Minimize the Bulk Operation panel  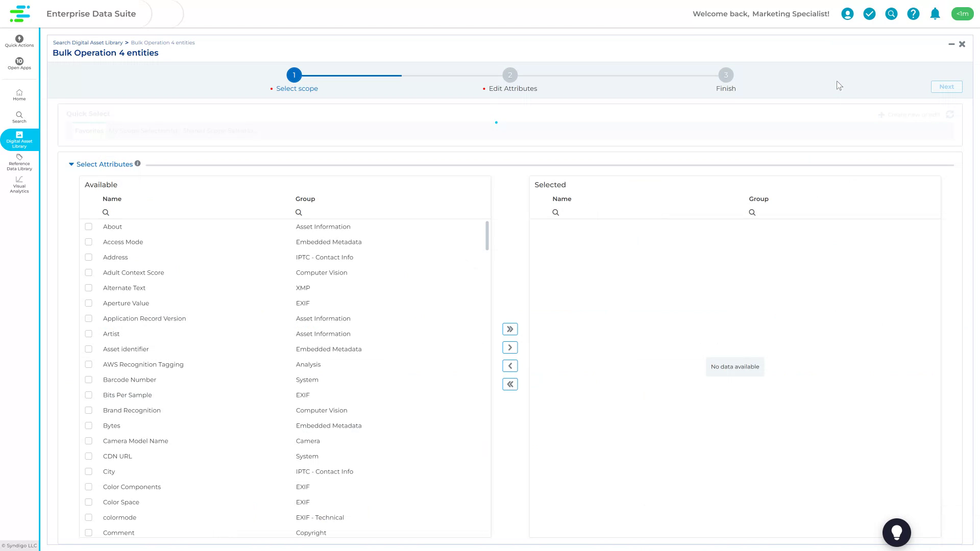click(x=951, y=44)
